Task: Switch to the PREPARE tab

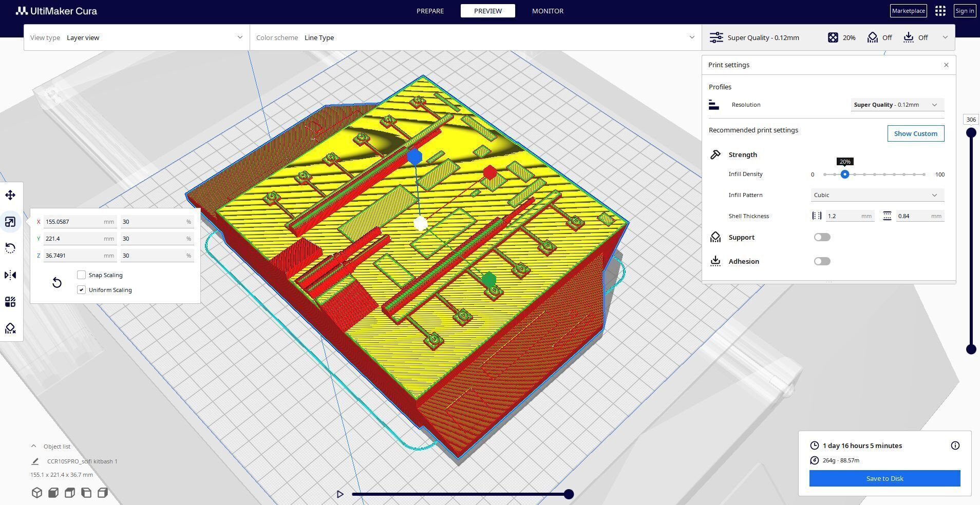Action: click(x=430, y=11)
